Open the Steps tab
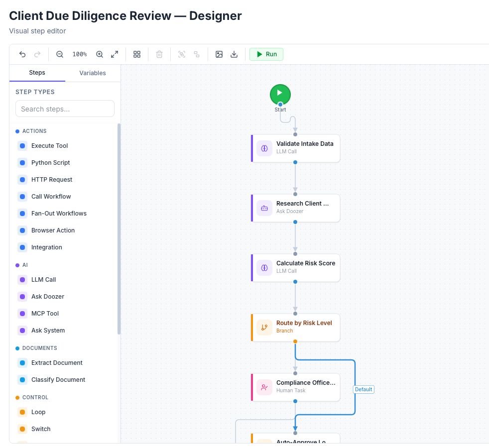The width and height of the screenshot is (489, 448). (x=37, y=73)
